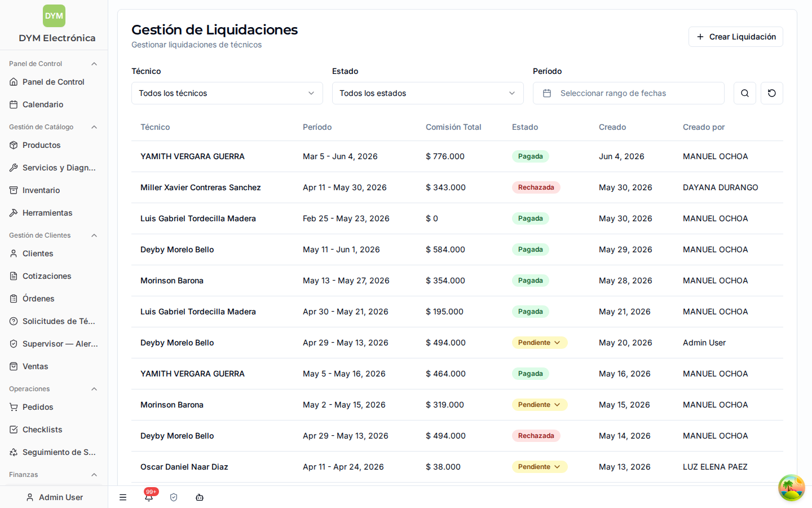Click the Crear Liquidación button
The height and width of the screenshot is (508, 812).
[736, 37]
